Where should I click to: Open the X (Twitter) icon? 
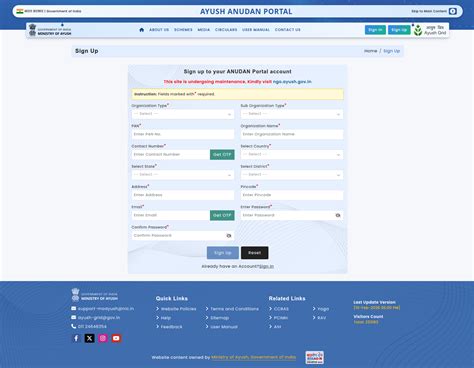(89, 338)
